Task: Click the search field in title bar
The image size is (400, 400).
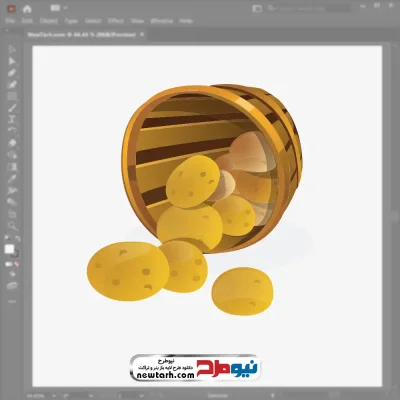Action: [308, 9]
